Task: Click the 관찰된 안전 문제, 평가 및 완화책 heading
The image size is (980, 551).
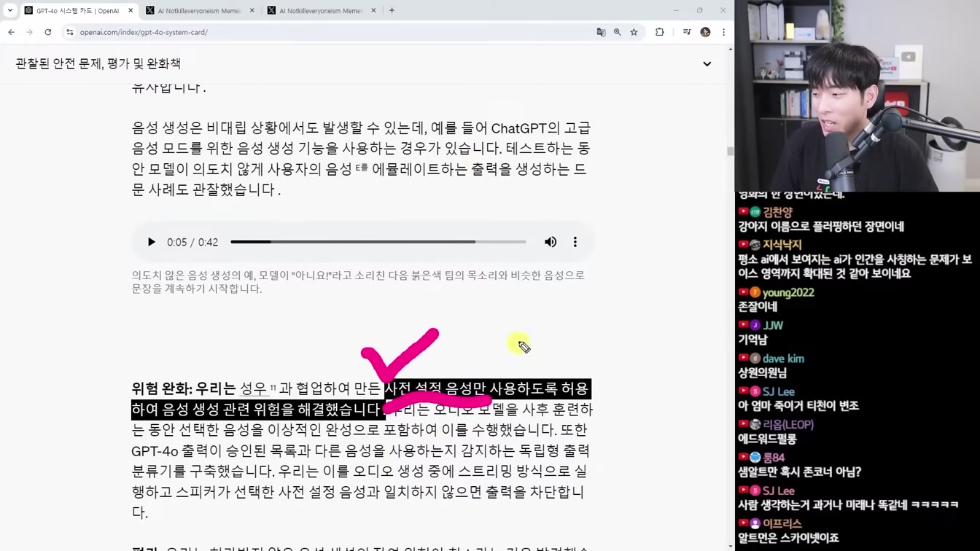Action: [98, 63]
